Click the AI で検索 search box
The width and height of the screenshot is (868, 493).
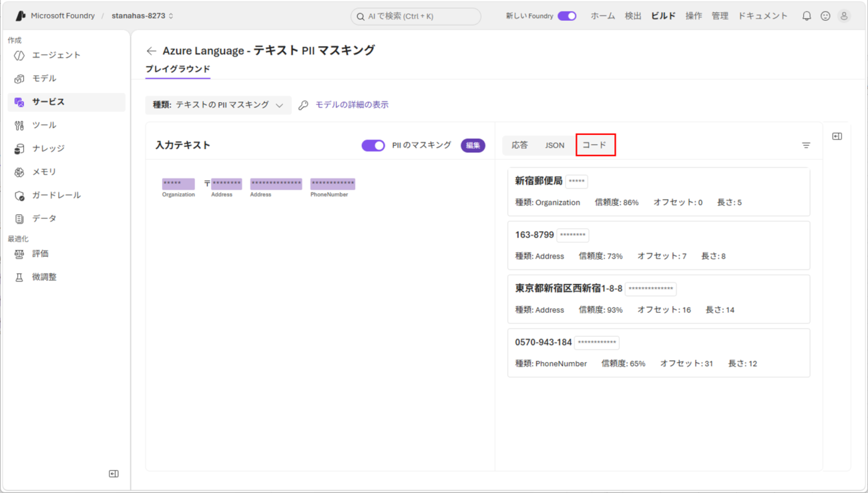415,16
